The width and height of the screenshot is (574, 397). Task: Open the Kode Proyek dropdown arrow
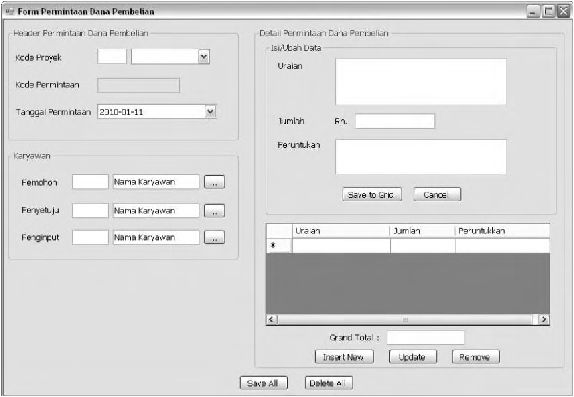204,57
